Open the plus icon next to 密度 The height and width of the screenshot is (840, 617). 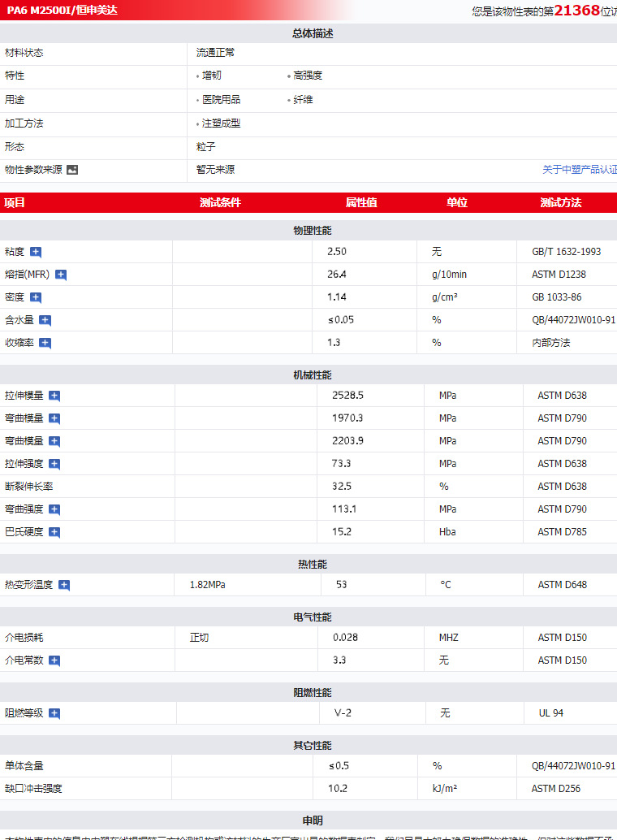[x=36, y=297]
